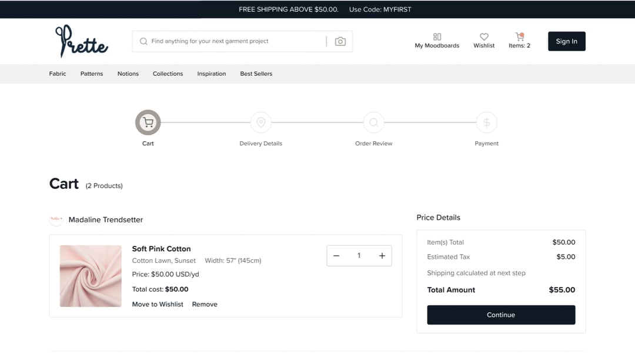Open the Wishlist heart icon
The height and width of the screenshot is (364, 635).
pos(484,36)
